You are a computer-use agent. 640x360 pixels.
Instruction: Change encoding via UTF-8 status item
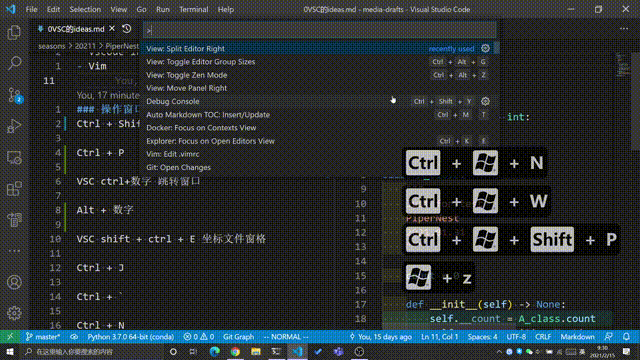[x=516, y=337]
